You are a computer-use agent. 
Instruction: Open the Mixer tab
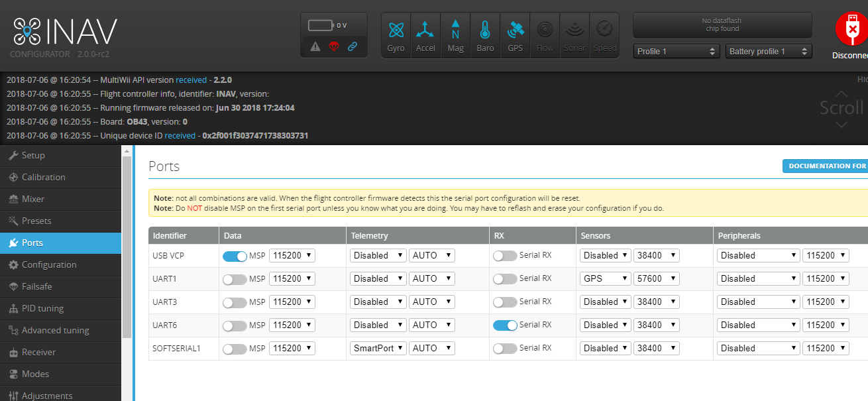coord(61,199)
